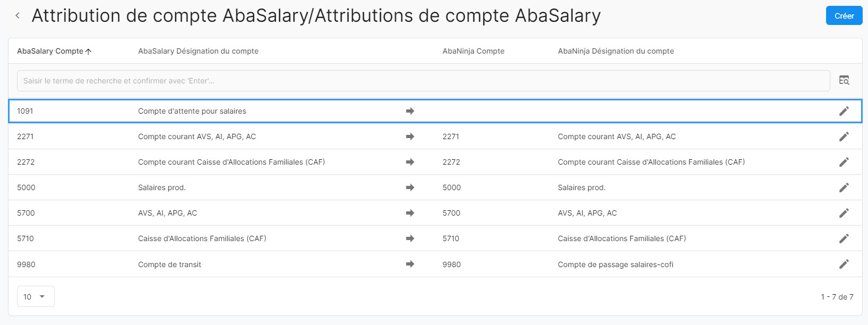This screenshot has height=325, width=868.
Task: Click the pencil icon for account 2272
Action: pyautogui.click(x=844, y=162)
